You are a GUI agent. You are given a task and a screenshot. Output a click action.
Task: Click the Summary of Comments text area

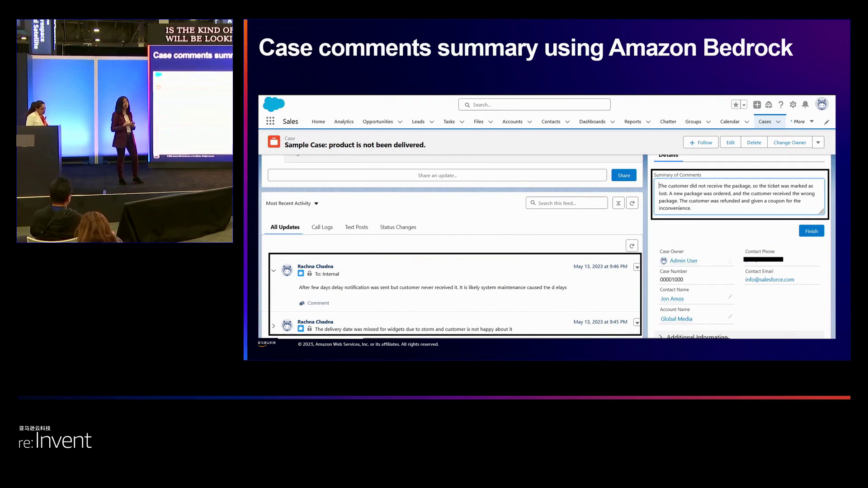pyautogui.click(x=739, y=197)
